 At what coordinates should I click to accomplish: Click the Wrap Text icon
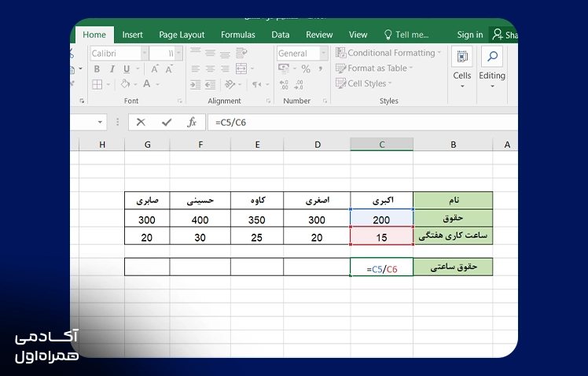241,53
